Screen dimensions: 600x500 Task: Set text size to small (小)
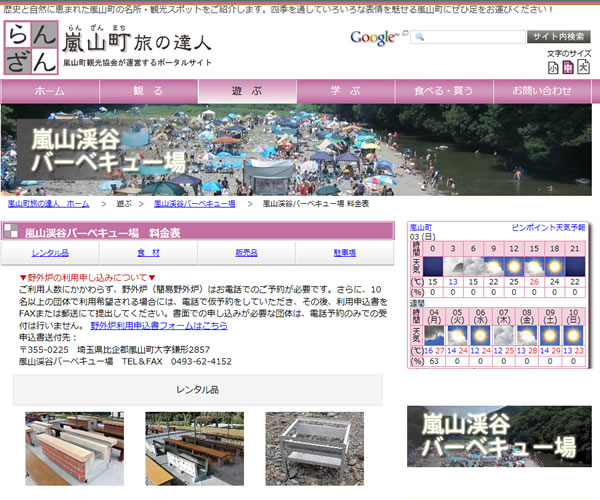coord(553,67)
